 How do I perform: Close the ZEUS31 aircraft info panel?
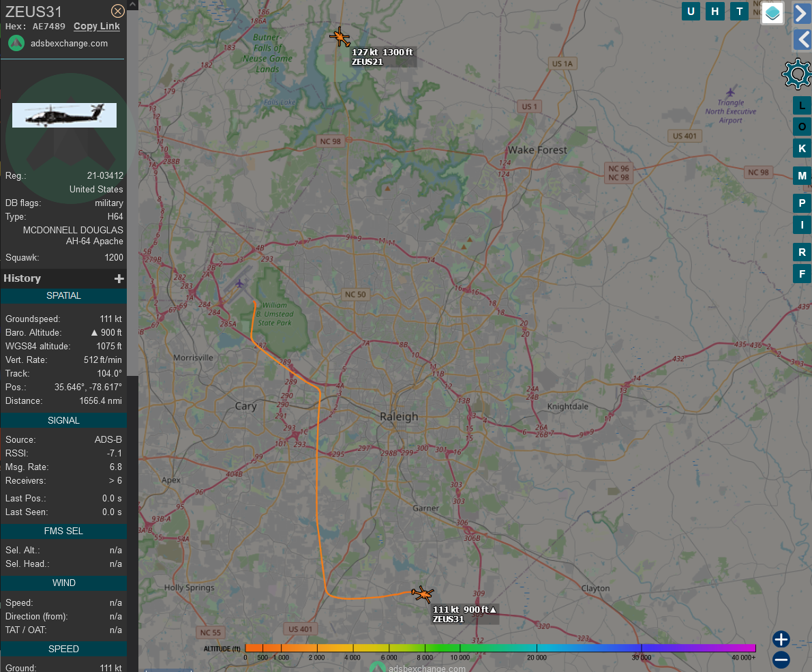[117, 11]
